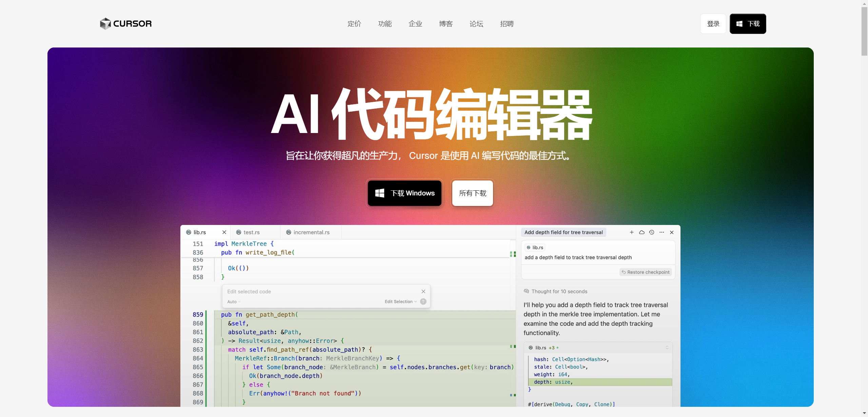Click the submit arrow icon in edit prompt
This screenshot has height=417, width=868.
pyautogui.click(x=423, y=302)
